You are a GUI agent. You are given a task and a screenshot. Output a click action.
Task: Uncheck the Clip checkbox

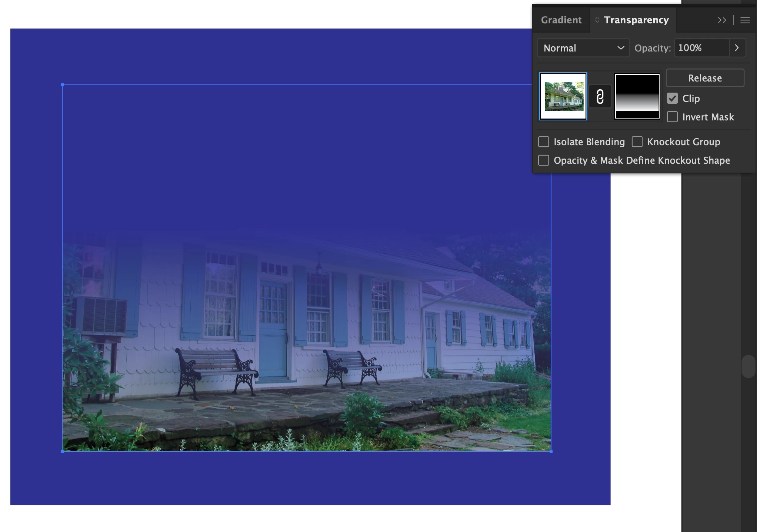[672, 99]
